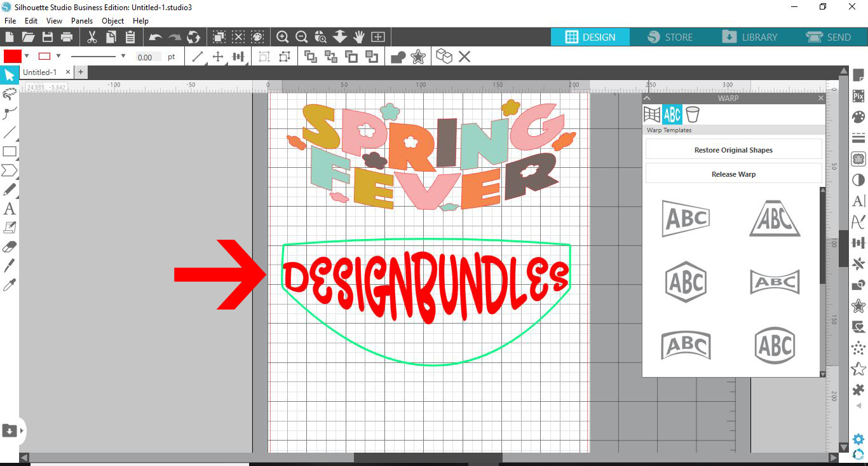This screenshot has width=868, height=466.
Task: Click the red fill color swatch
Action: coord(12,56)
